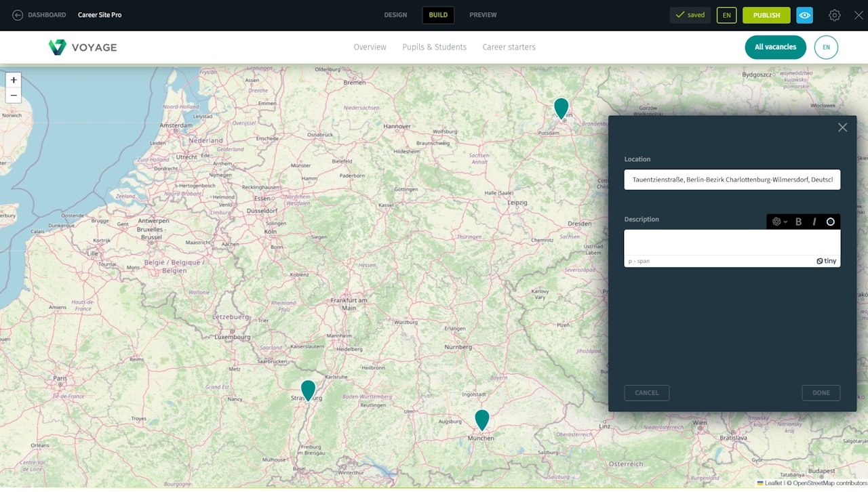Toggle the blue eye visibility button
Viewport: 868px width, 492px height.
[804, 15]
